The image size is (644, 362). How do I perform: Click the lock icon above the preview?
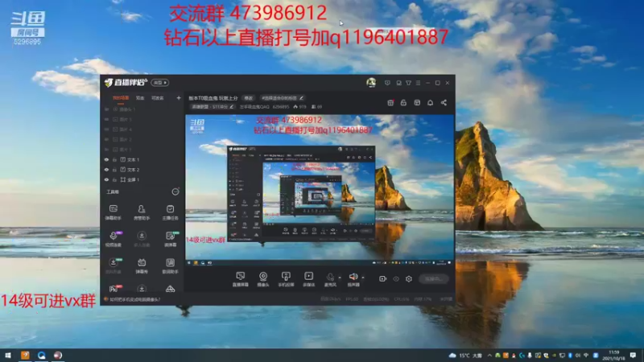(x=403, y=103)
